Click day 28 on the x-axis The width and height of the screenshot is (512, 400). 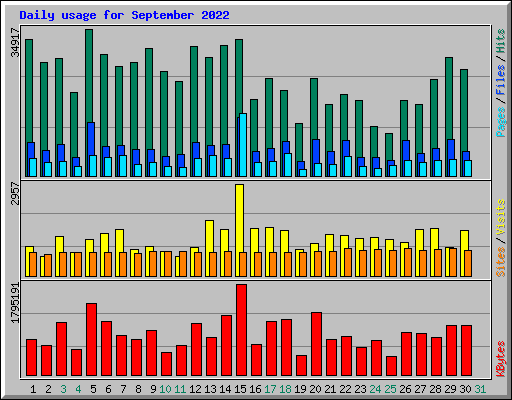(435, 389)
